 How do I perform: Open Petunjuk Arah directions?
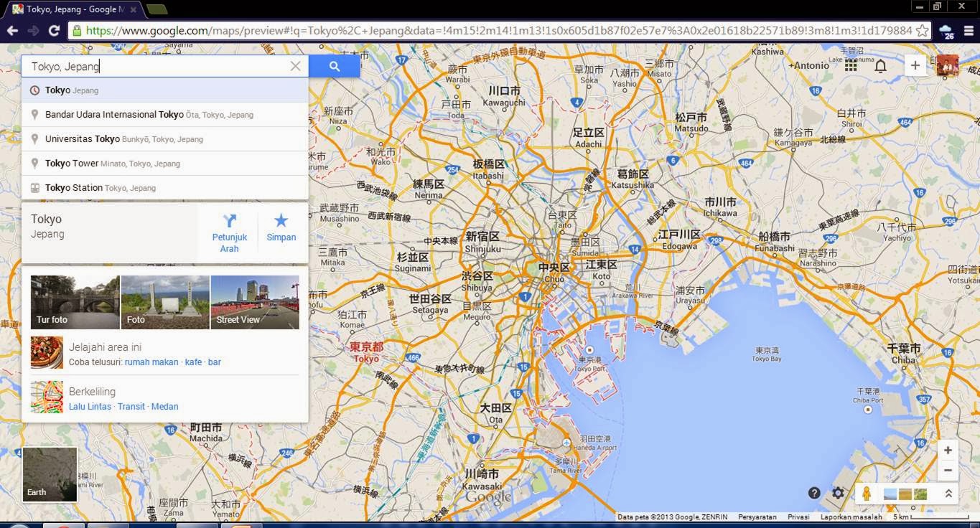pyautogui.click(x=230, y=232)
